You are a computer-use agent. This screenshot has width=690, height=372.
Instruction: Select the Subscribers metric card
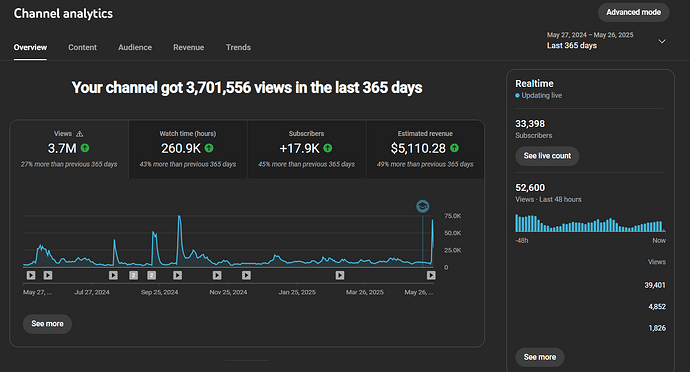[x=306, y=149]
